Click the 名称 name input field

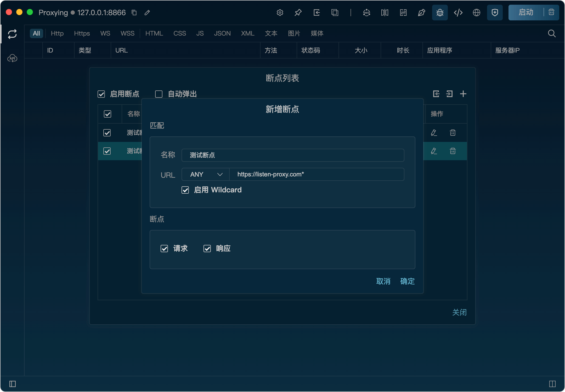(293, 155)
